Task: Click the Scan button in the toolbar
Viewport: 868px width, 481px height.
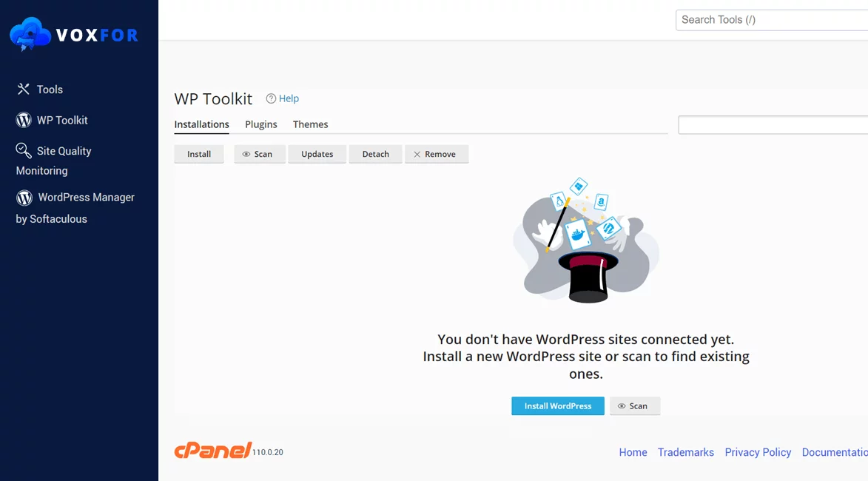Action: click(x=260, y=155)
